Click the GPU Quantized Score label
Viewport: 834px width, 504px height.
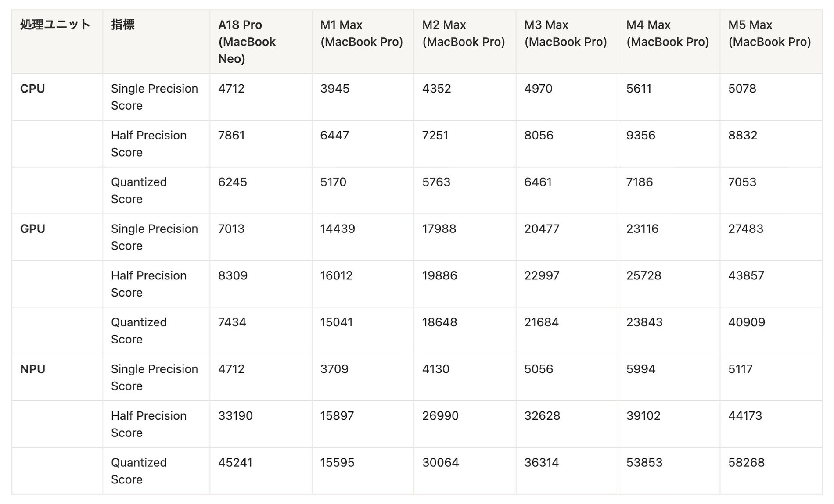pos(139,331)
